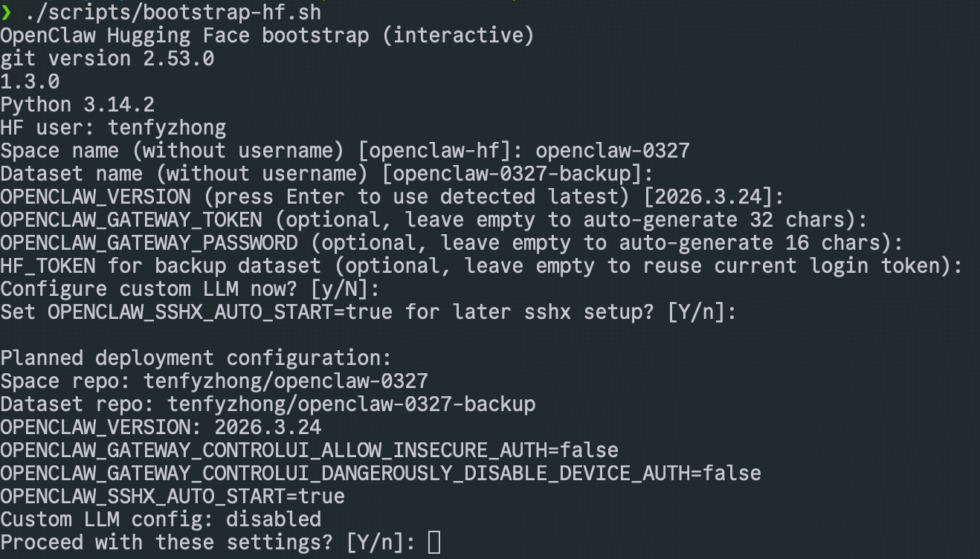Click the git version 2.53.0 line
This screenshot has width=980, height=559.
pyautogui.click(x=107, y=59)
